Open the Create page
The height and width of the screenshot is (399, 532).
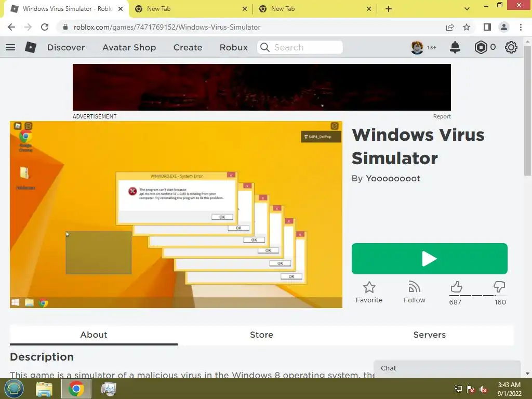(x=188, y=47)
